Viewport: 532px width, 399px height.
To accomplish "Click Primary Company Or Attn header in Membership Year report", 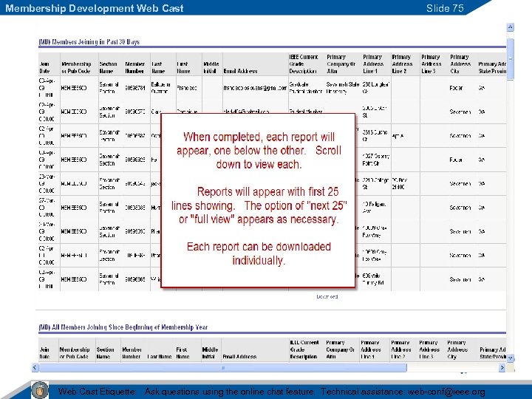I will pyautogui.click(x=341, y=349).
